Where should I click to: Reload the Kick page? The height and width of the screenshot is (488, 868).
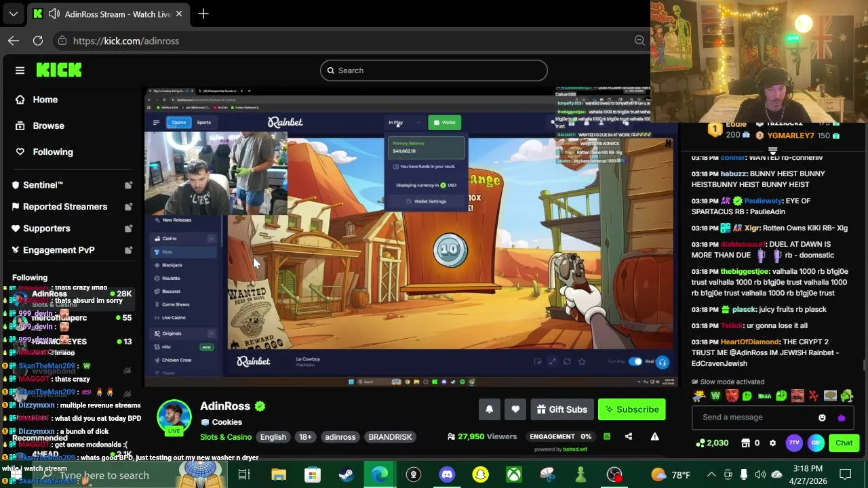[x=38, y=41]
